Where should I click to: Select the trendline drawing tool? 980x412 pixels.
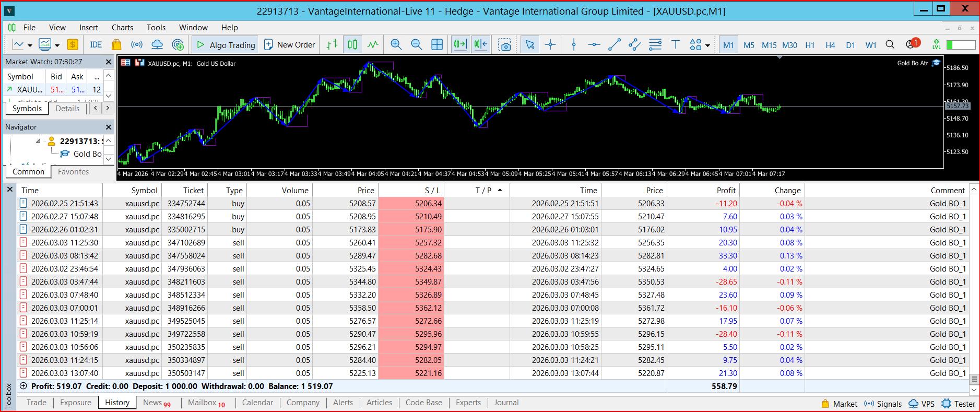[x=615, y=45]
